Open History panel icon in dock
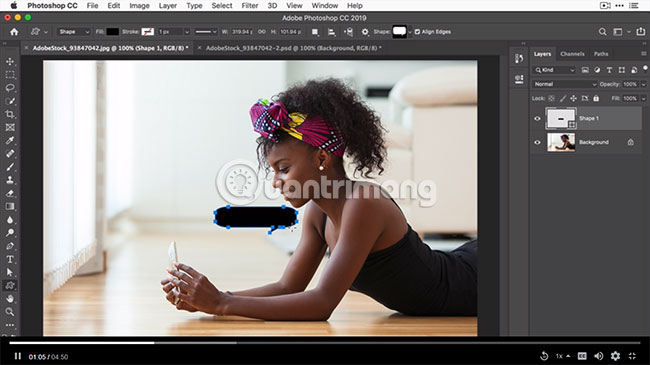This screenshot has width=650, height=365. 519,58
